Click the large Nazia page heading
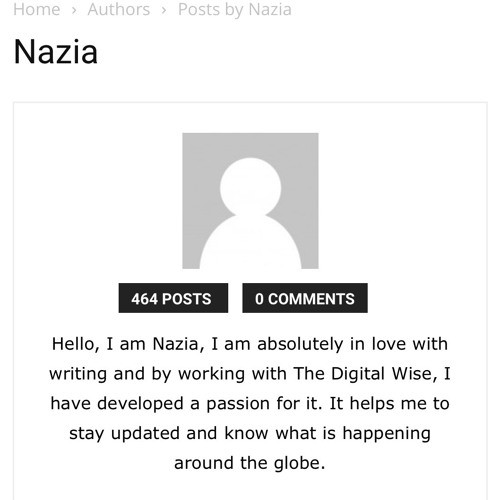Viewport: 500px width, 500px height. 56,52
